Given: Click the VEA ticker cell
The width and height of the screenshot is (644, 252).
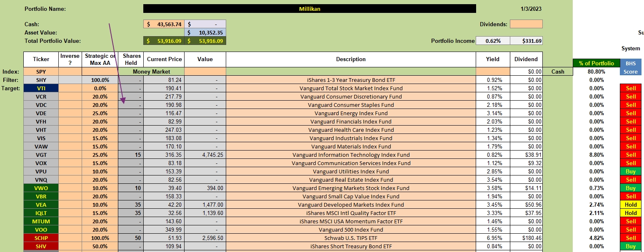Looking at the screenshot, I should [41, 205].
